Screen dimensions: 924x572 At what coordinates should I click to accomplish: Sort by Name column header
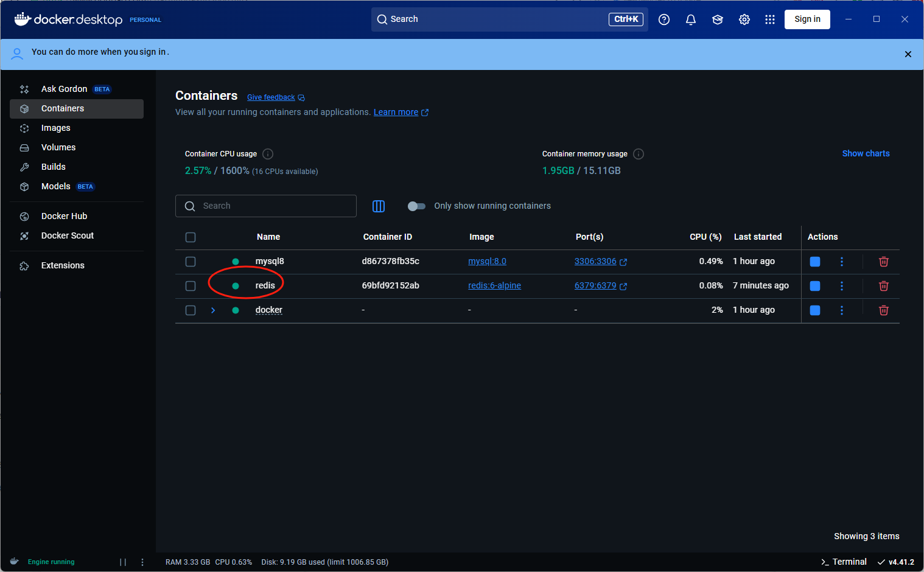point(268,237)
